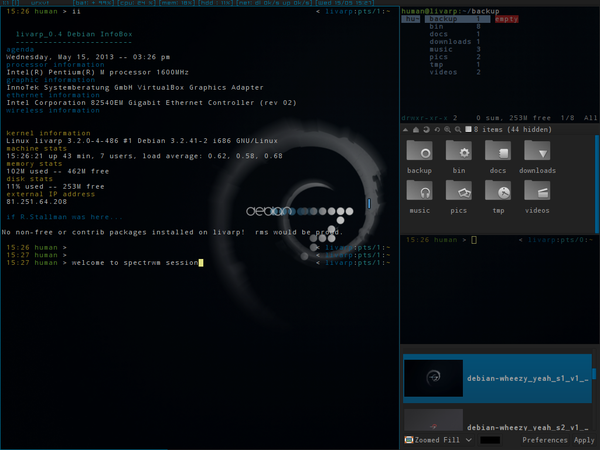Image resolution: width=600 pixels, height=450 pixels.
Task: Open wallpaper Preferences
Action: pos(545,440)
